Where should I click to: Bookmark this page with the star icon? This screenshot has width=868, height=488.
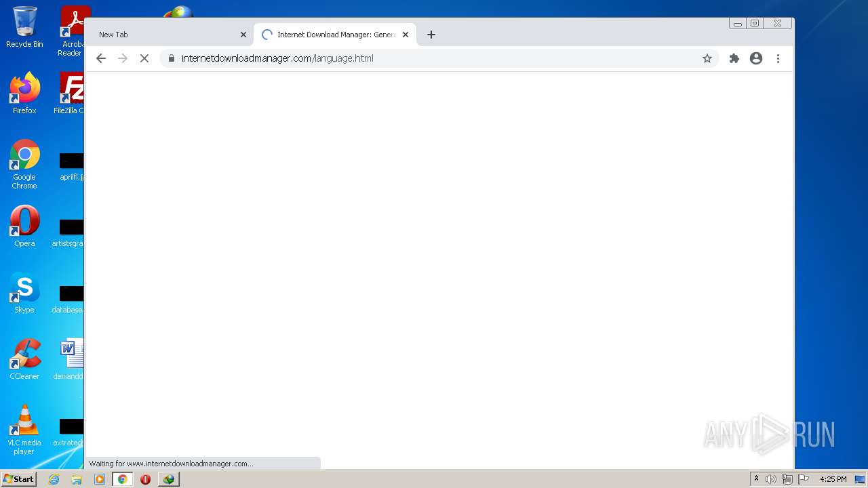pyautogui.click(x=707, y=58)
